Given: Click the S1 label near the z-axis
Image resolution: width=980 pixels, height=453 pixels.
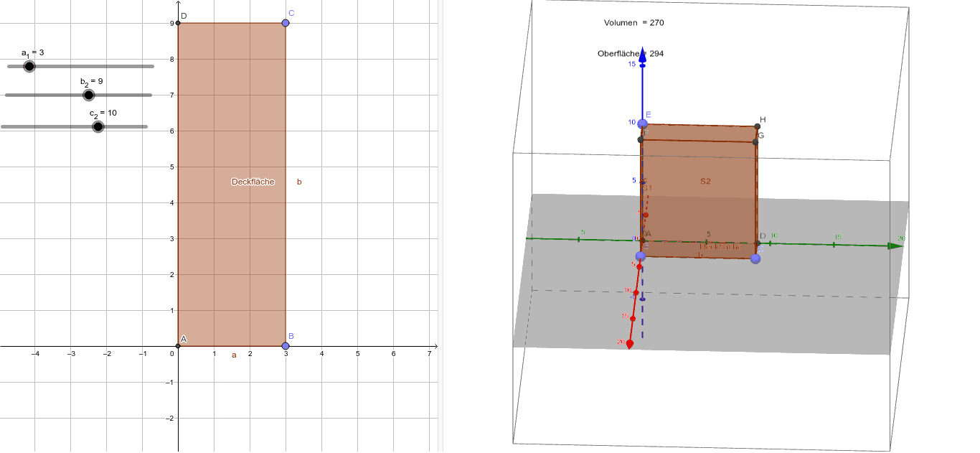Looking at the screenshot, I should coord(647,188).
